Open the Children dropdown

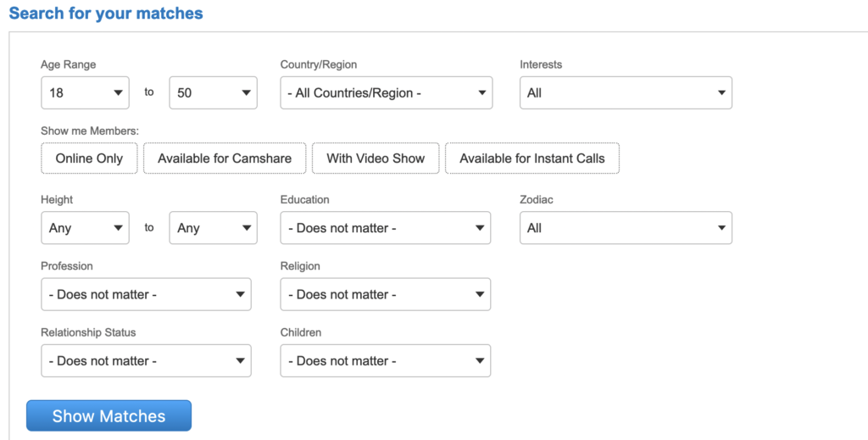[385, 360]
